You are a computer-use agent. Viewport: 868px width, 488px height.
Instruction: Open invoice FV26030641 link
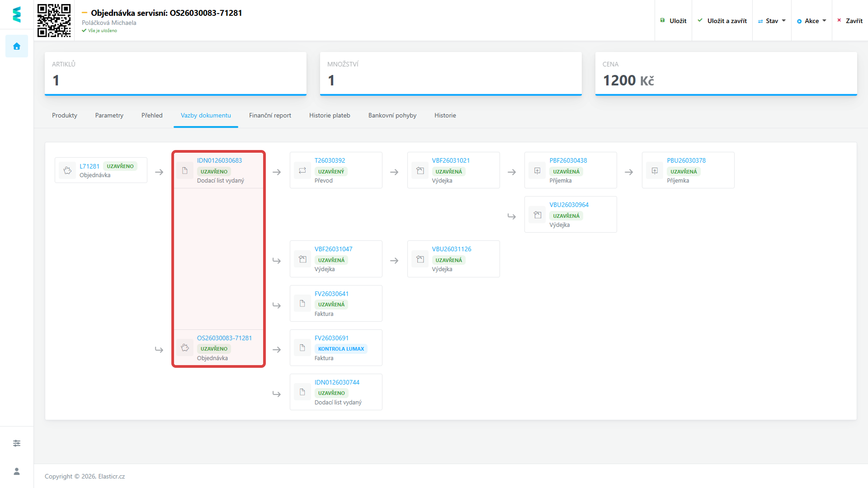point(332,294)
